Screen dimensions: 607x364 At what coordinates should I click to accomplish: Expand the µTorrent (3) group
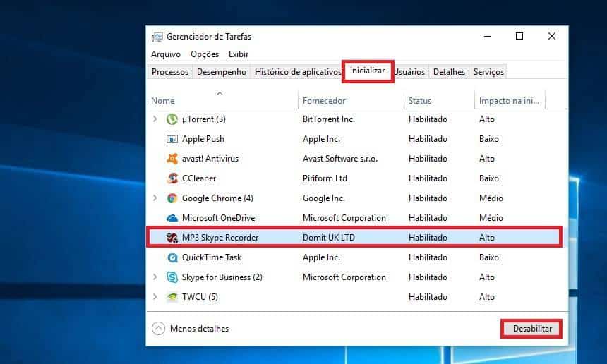(155, 119)
